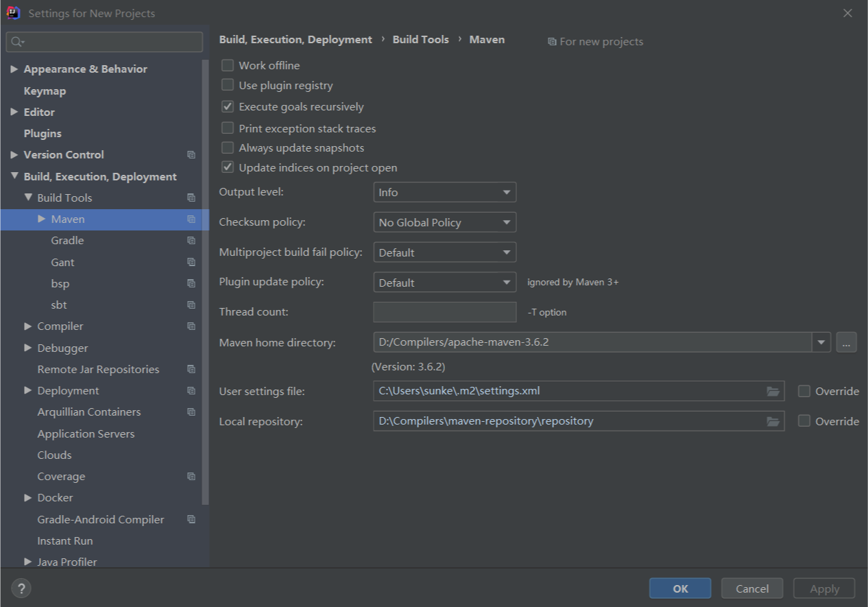Click the project-level icon next to Gant
This screenshot has height=607, width=868.
(x=191, y=262)
